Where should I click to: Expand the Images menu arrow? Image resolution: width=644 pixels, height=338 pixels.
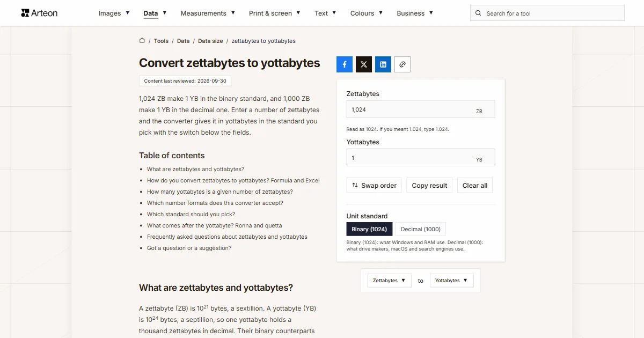tap(128, 13)
